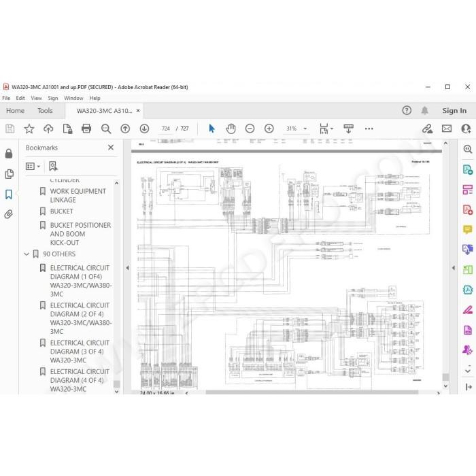The height and width of the screenshot is (476, 476).
Task: Open security settings lock icon
Action: [9, 154]
